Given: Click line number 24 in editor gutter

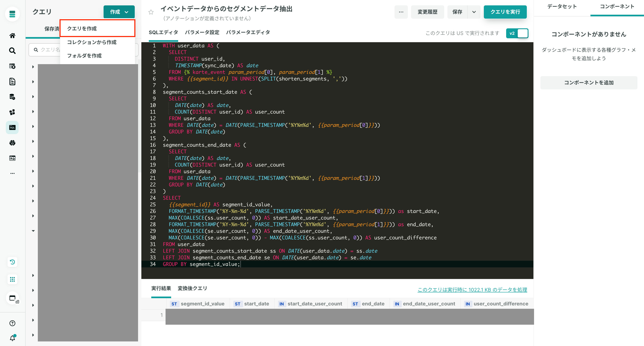Looking at the screenshot, I should [153, 198].
